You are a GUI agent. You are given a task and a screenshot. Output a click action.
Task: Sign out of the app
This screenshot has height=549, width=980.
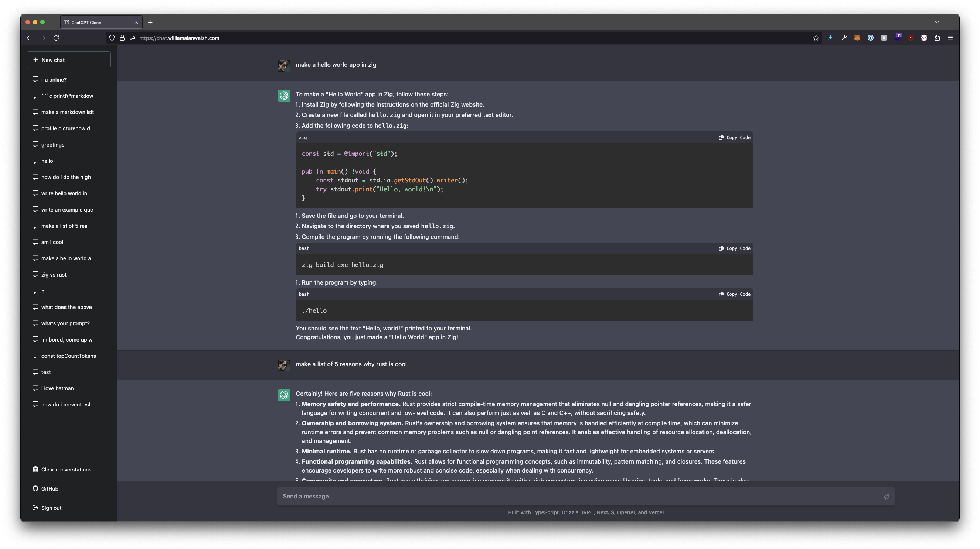[x=68, y=508]
